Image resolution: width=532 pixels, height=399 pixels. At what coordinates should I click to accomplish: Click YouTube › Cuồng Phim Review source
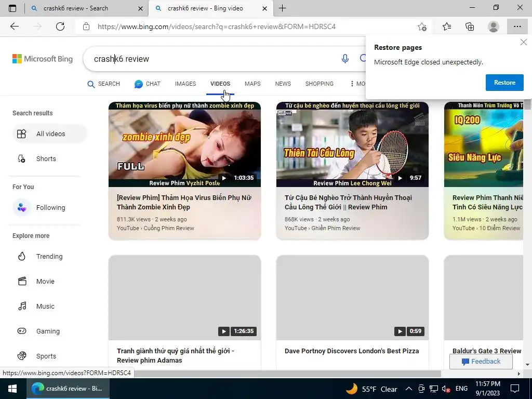155,229
